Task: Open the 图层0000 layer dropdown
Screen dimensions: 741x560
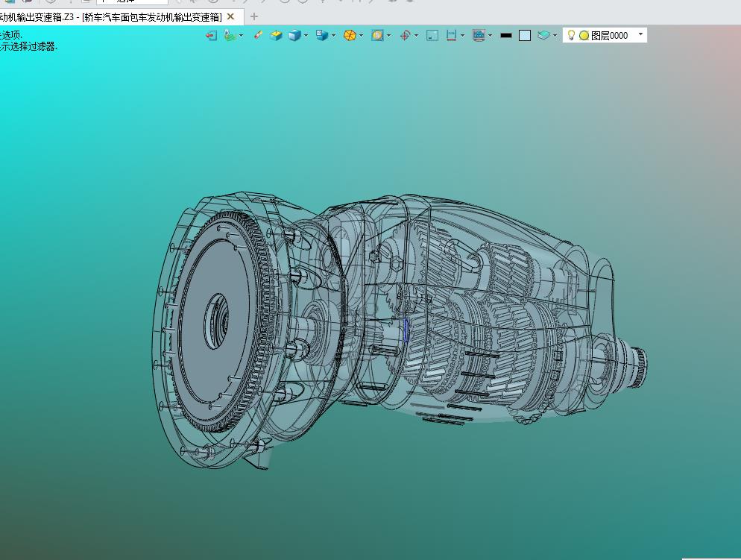Action: 640,35
